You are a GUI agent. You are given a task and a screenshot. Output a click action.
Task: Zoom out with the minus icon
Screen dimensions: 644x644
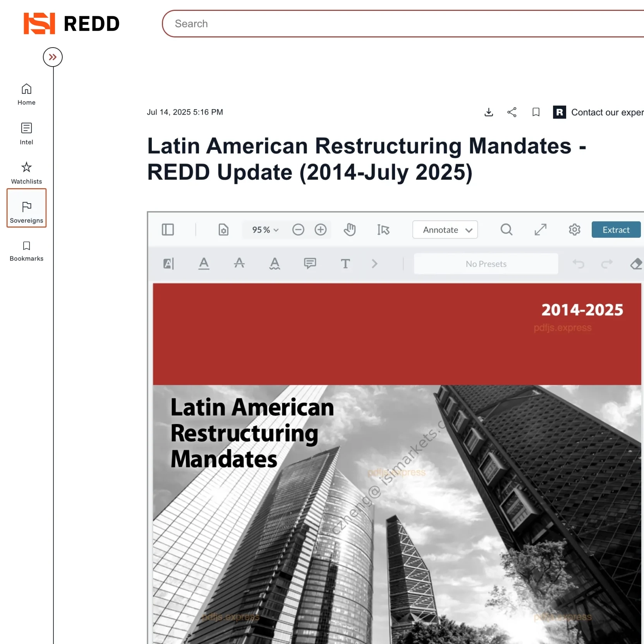(298, 230)
